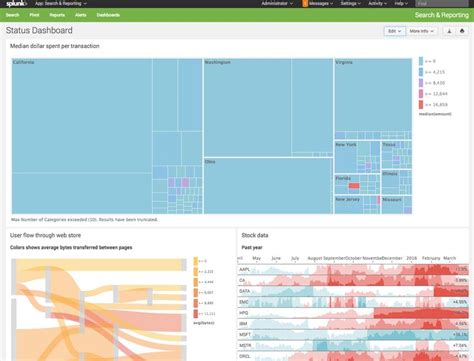Click the MSFT stock row label
474x361 pixels.
tap(245, 335)
